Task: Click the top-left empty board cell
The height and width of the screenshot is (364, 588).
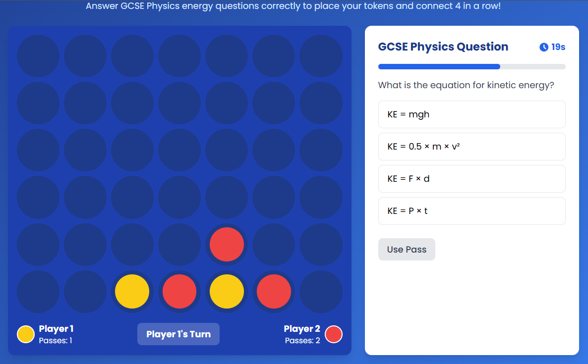Action: point(38,56)
